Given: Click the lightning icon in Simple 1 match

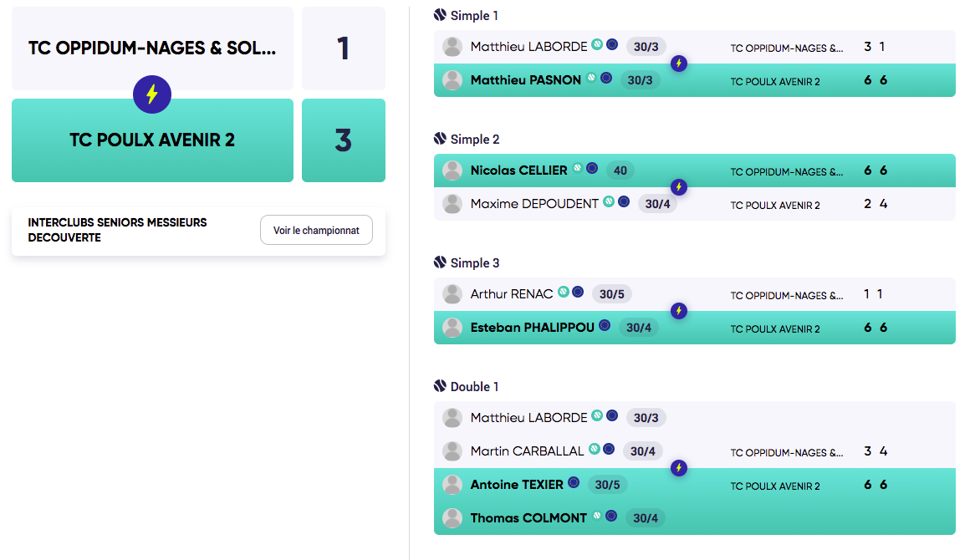Looking at the screenshot, I should 679,64.
